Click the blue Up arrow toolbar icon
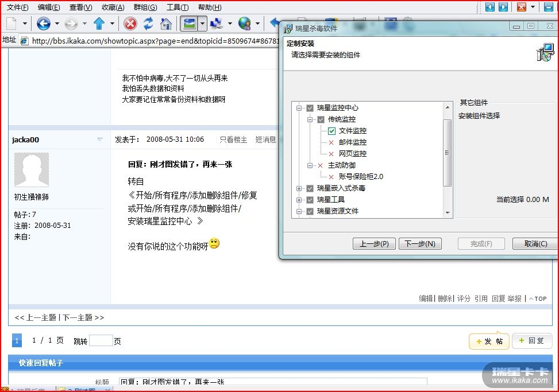Image resolution: width=559 pixels, height=392 pixels. click(x=99, y=24)
